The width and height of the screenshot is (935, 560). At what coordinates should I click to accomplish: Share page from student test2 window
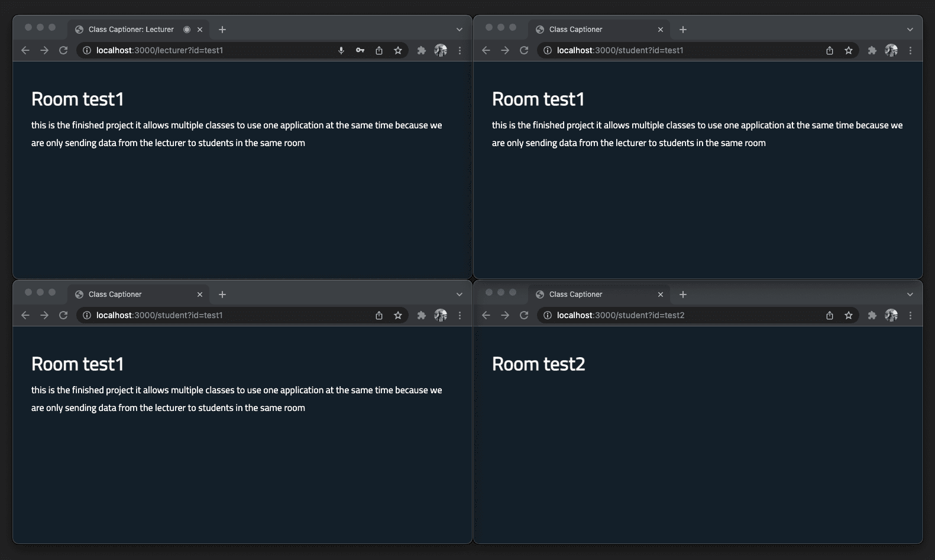[830, 315]
